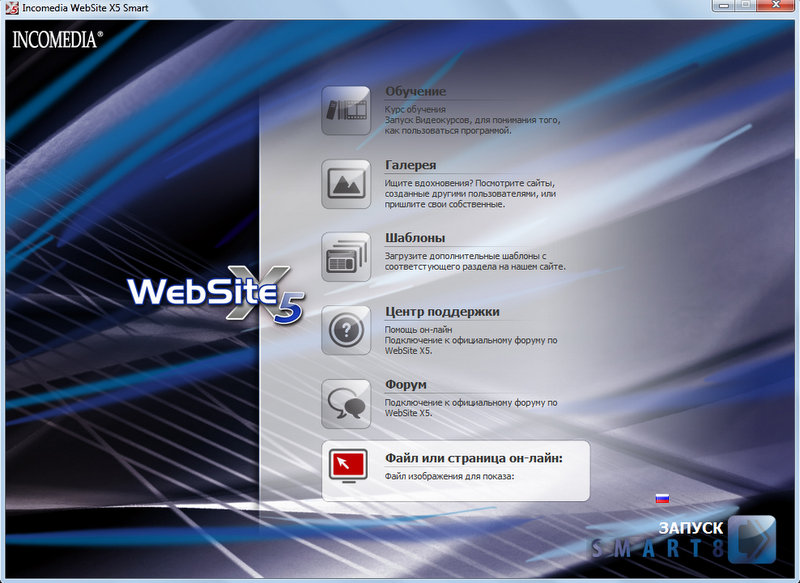Click the X5 application icon in title bar

click(x=11, y=8)
